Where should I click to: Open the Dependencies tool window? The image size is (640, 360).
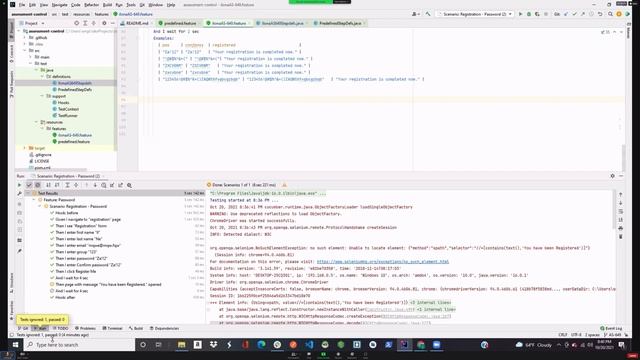pyautogui.click(x=164, y=328)
